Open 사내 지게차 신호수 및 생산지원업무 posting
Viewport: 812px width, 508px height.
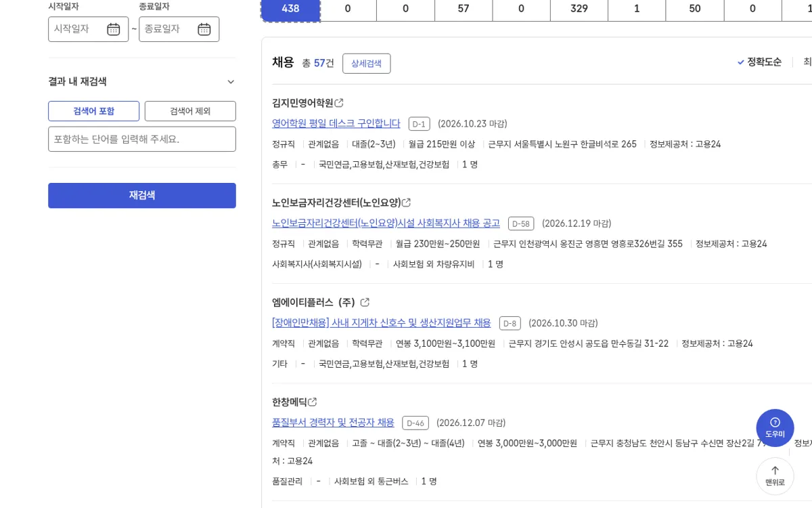click(382, 322)
